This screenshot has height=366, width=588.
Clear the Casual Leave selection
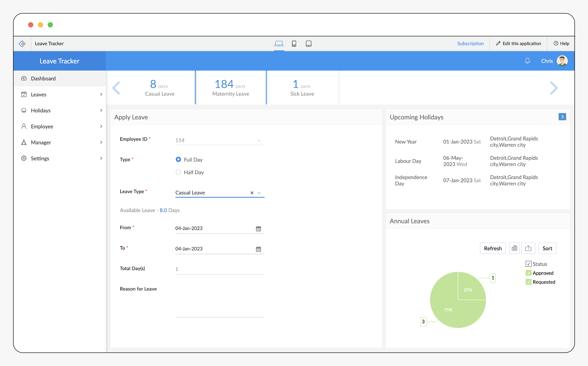click(x=252, y=193)
